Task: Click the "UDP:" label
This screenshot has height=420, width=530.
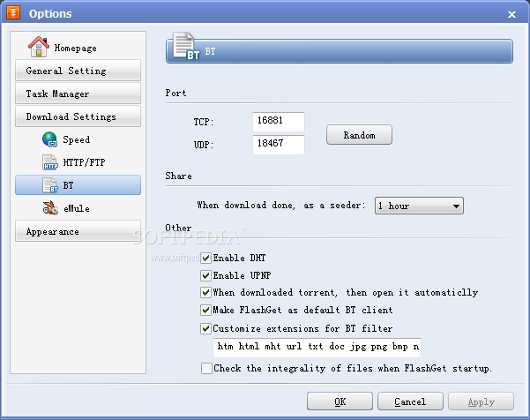Action: (x=204, y=145)
